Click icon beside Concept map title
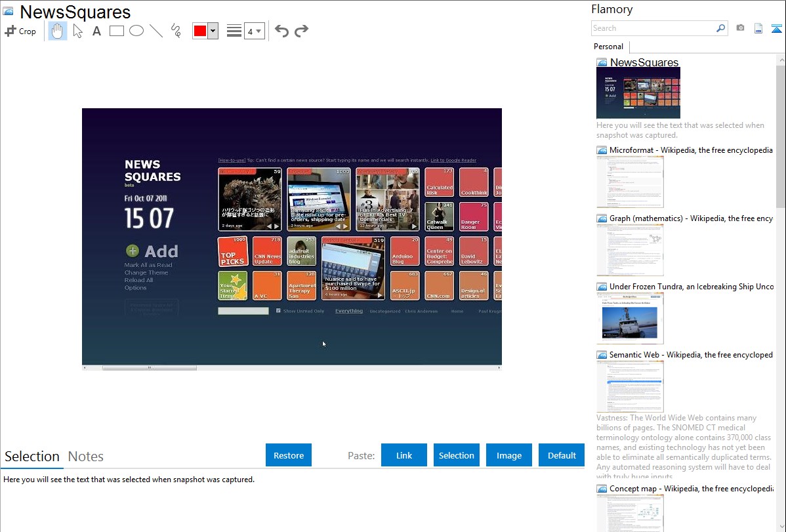 602,488
